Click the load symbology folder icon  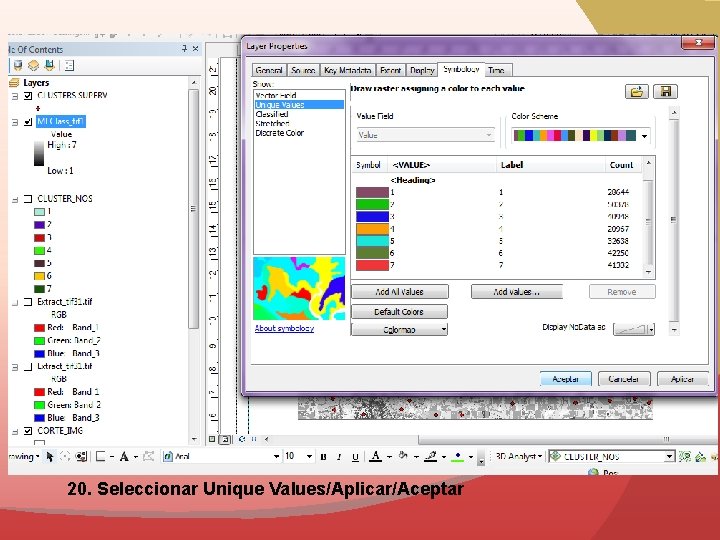[x=636, y=91]
